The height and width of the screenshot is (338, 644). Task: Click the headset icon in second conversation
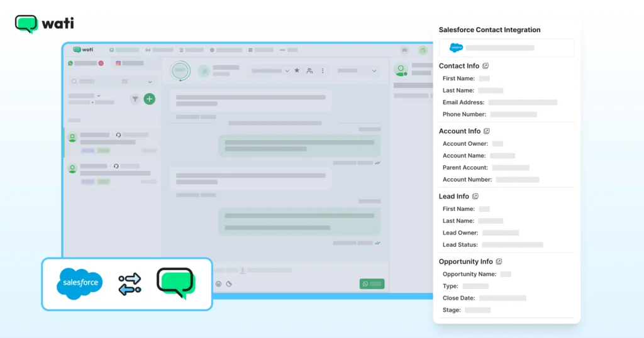[116, 166]
